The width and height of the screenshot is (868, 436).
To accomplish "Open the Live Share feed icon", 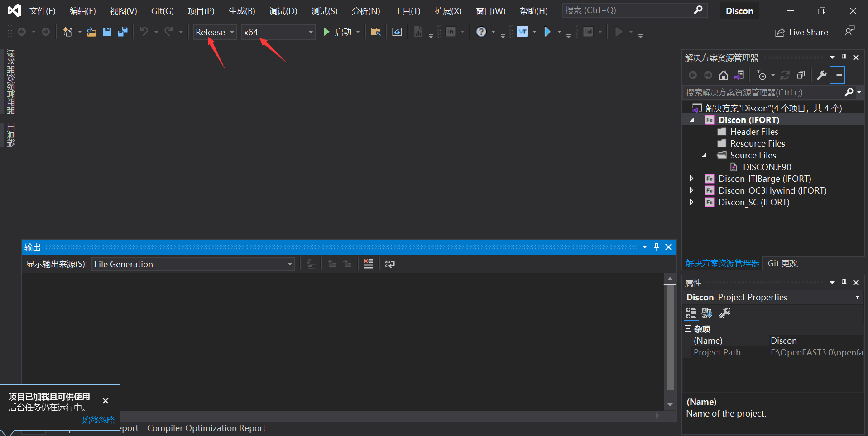I will pyautogui.click(x=850, y=31).
